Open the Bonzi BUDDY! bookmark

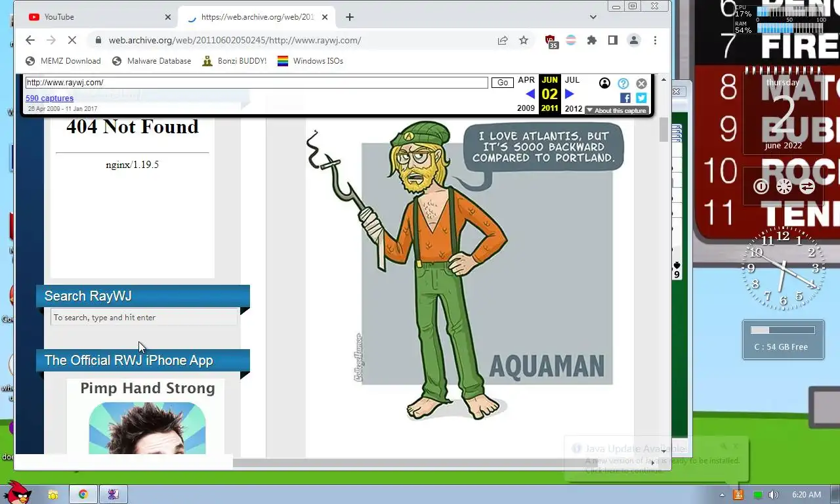point(234,61)
